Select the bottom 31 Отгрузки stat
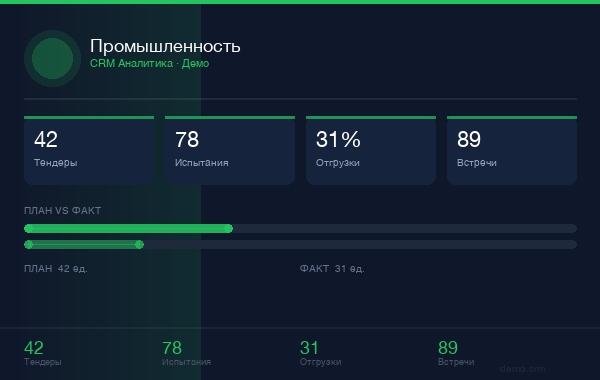The width and height of the screenshot is (600, 380). pos(321,353)
